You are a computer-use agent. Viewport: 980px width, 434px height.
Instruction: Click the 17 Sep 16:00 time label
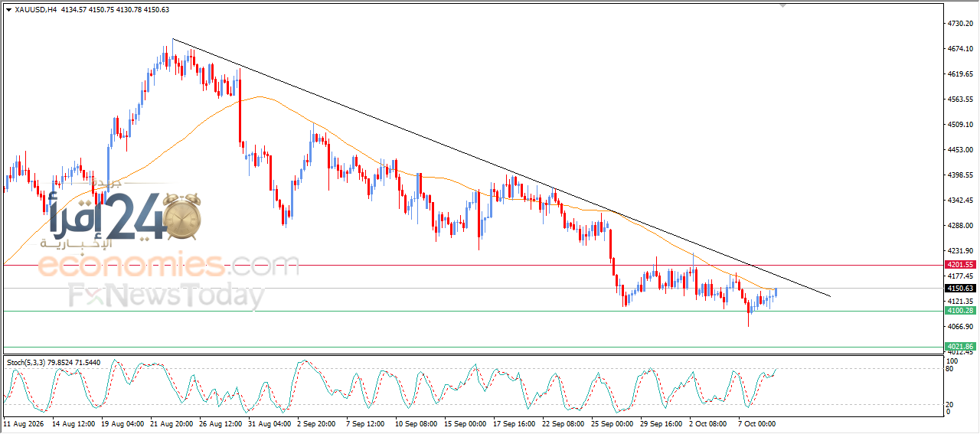tap(514, 423)
